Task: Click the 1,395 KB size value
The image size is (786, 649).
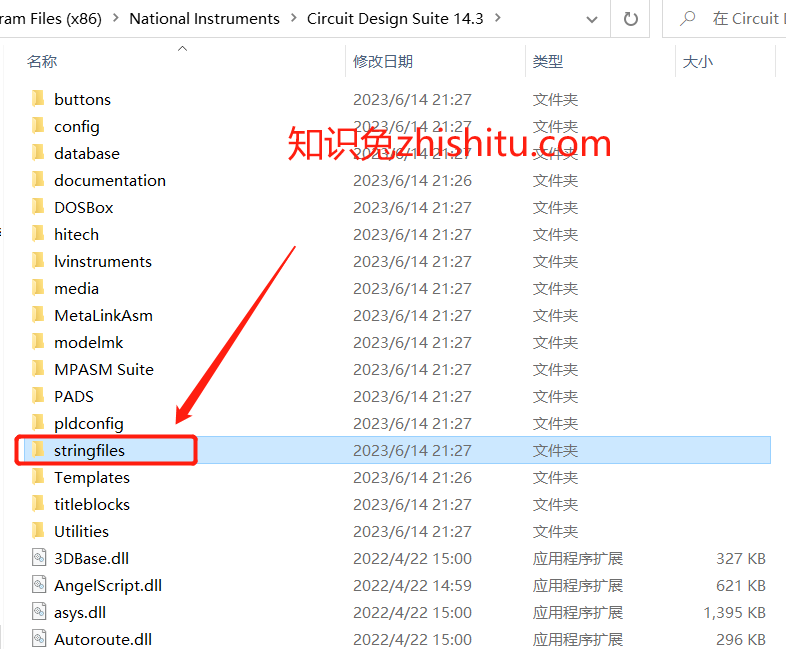Action: (x=734, y=613)
